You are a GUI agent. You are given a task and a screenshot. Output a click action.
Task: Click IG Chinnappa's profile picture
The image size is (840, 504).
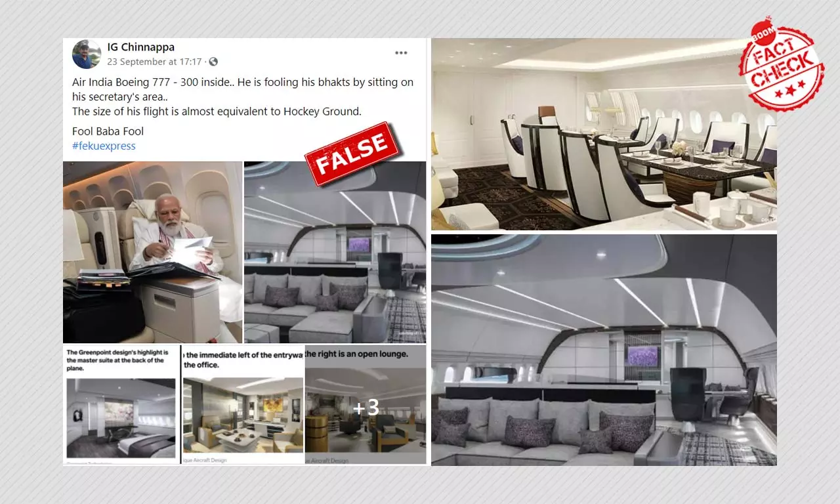click(x=86, y=54)
